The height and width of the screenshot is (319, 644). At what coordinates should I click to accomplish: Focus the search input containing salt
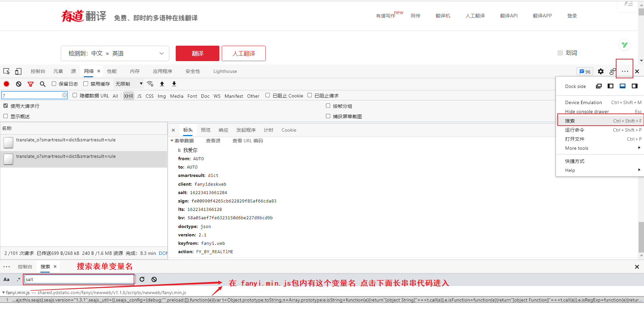pos(80,279)
